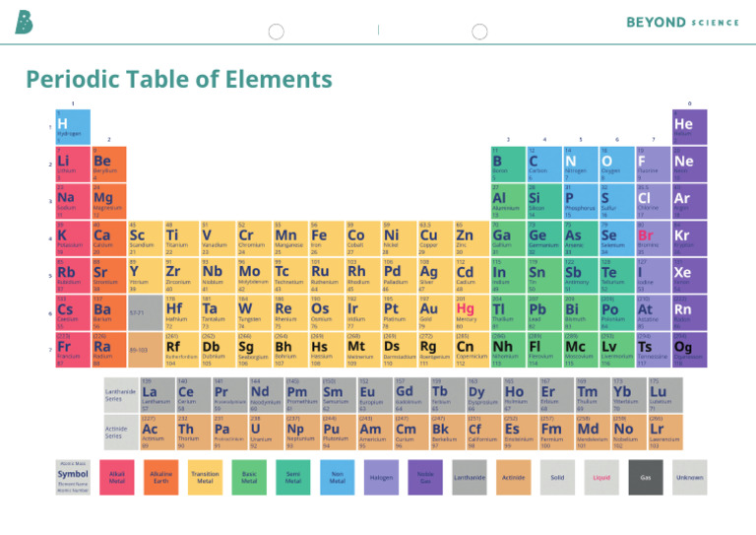Click the Rutherfordium (Rf) element cell

(x=182, y=350)
